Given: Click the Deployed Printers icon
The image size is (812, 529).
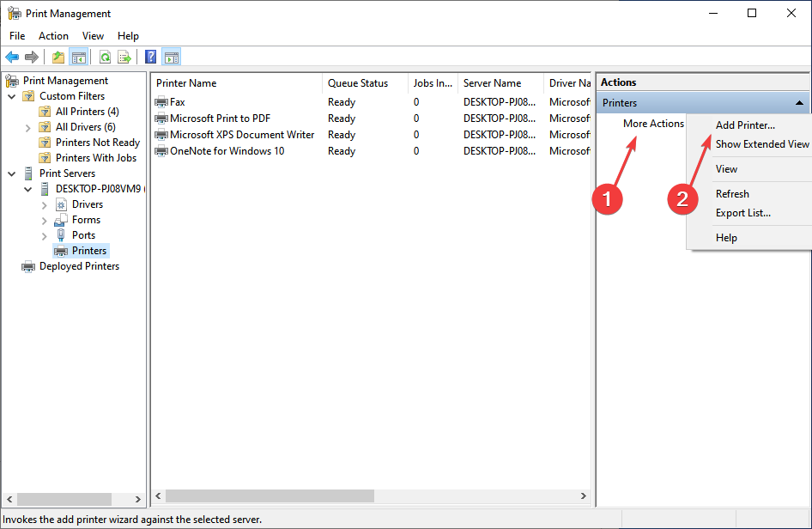Looking at the screenshot, I should [28, 267].
